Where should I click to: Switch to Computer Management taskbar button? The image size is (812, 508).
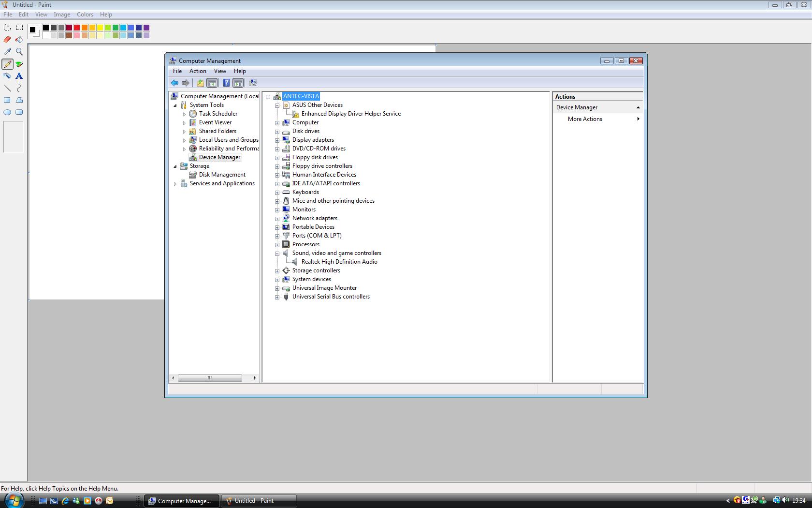coord(182,501)
